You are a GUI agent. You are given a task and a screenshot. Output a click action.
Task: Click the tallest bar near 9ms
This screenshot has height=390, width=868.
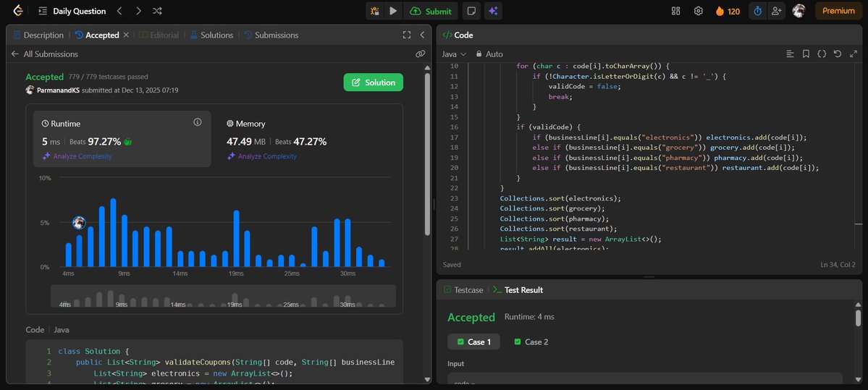click(x=113, y=232)
